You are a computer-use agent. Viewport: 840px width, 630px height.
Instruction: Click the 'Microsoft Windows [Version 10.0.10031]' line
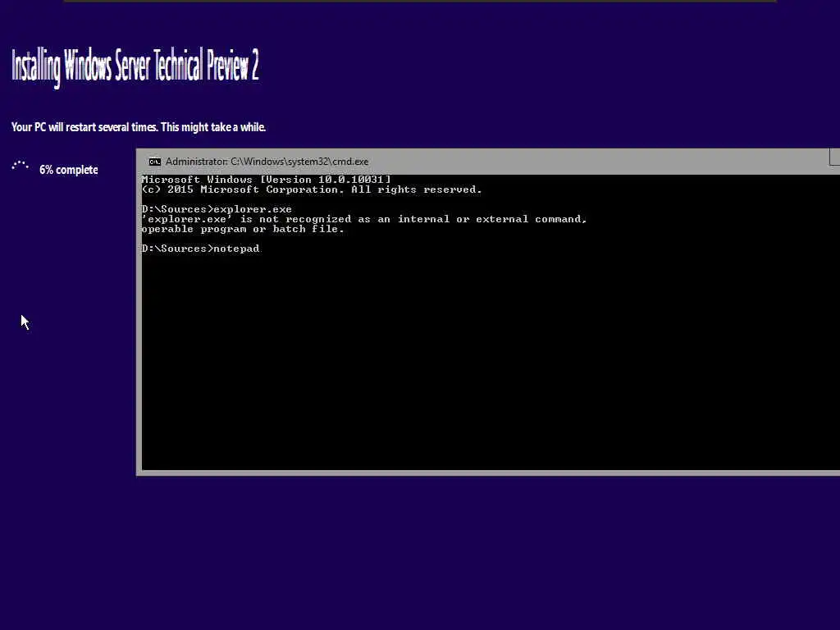[x=267, y=180]
